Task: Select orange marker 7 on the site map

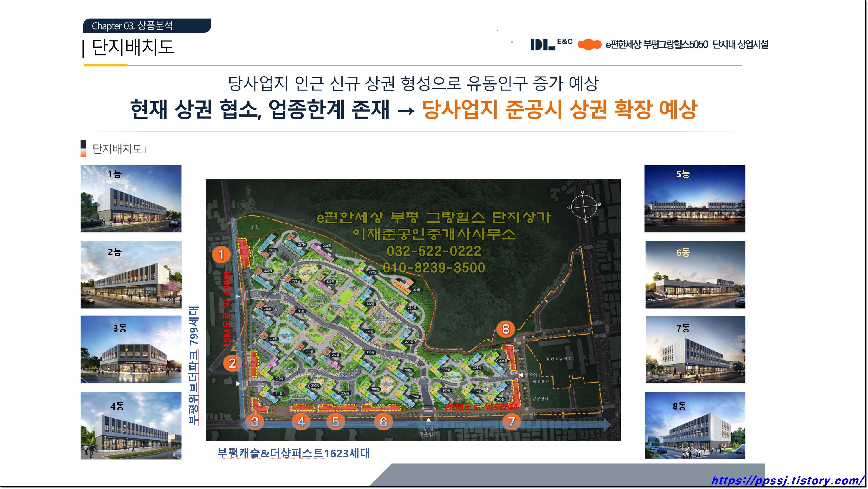Action: point(512,421)
